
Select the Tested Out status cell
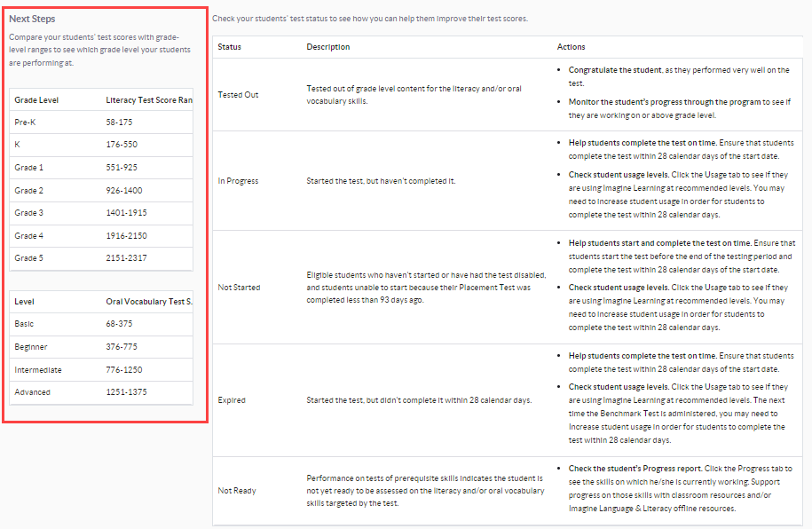coord(239,95)
